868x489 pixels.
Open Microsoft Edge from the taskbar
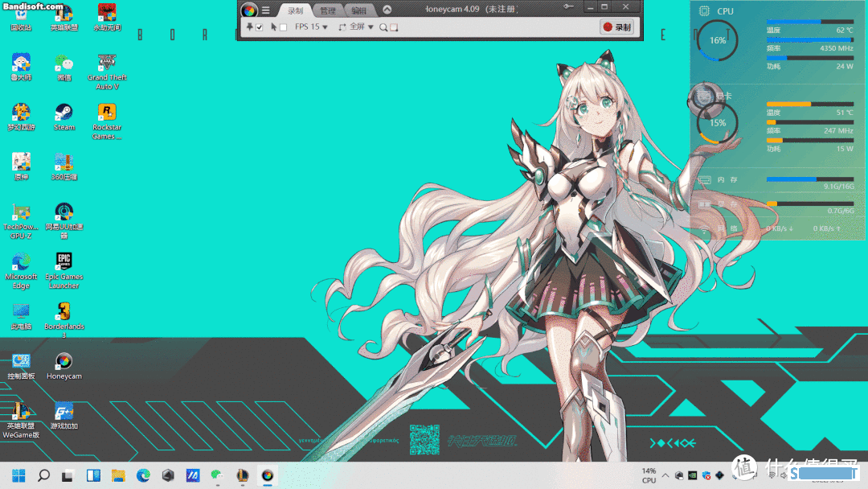[143, 475]
